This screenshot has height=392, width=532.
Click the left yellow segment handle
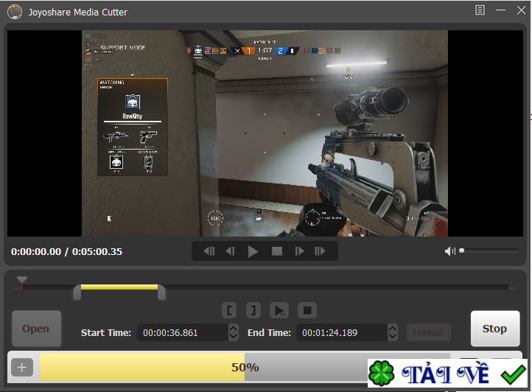(x=77, y=293)
